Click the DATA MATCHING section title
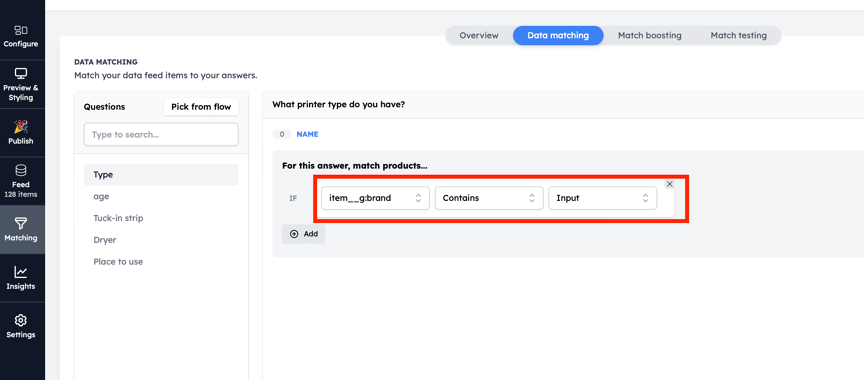 click(x=106, y=62)
